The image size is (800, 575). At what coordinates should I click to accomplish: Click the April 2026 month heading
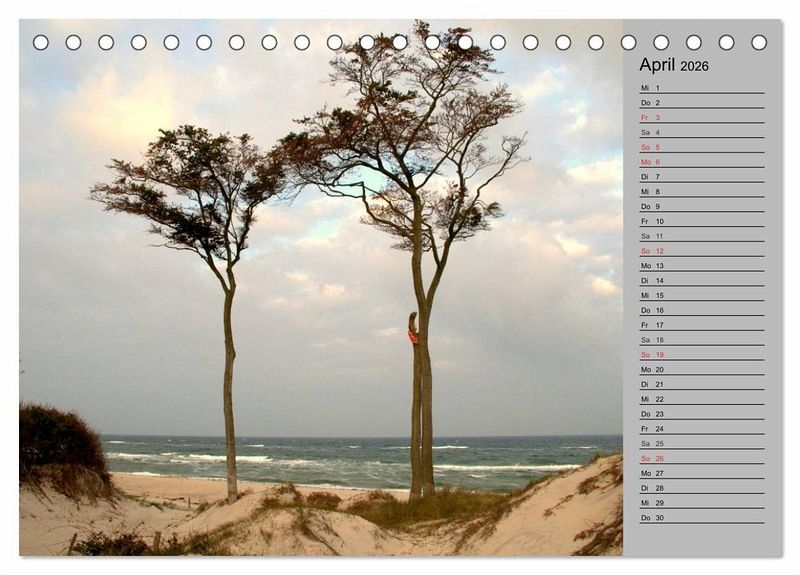[674, 65]
